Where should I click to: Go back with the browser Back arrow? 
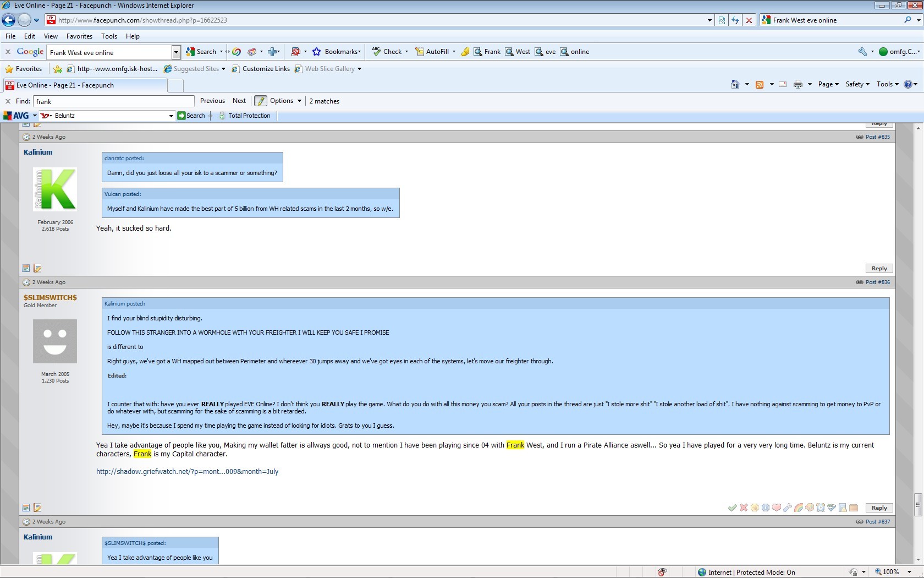tap(9, 20)
